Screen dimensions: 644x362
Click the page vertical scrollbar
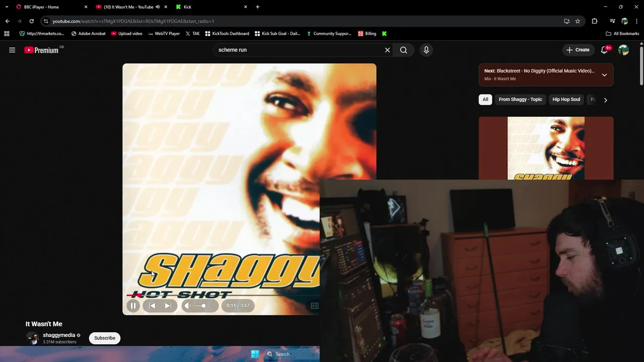[x=641, y=65]
